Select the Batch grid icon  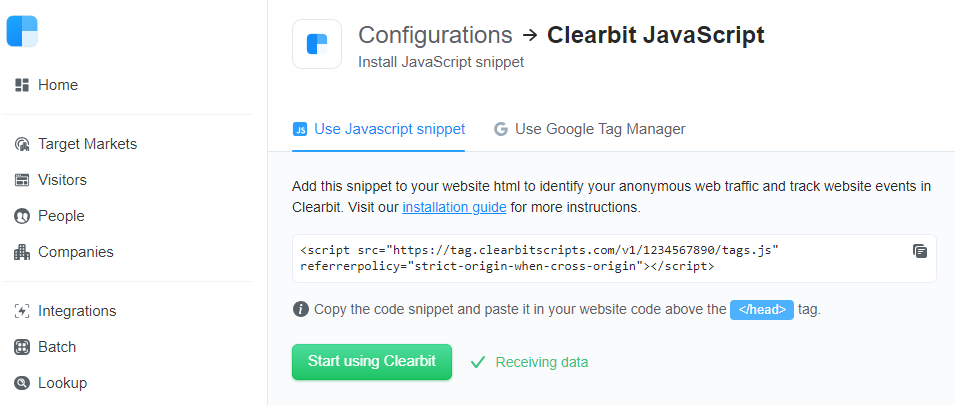[22, 347]
